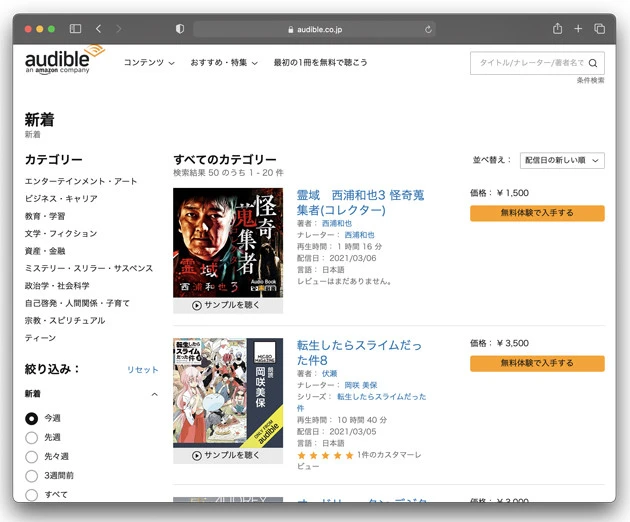Open the 配信日の新しい順 sort dropdown
The width and height of the screenshot is (630, 522).
point(562,160)
